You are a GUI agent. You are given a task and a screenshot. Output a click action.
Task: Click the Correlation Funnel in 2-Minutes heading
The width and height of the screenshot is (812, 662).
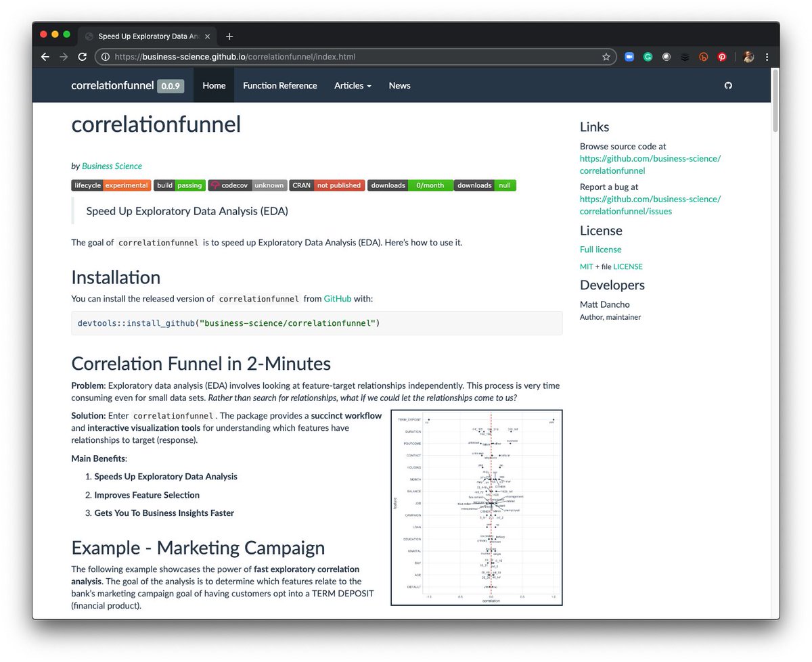coord(201,364)
